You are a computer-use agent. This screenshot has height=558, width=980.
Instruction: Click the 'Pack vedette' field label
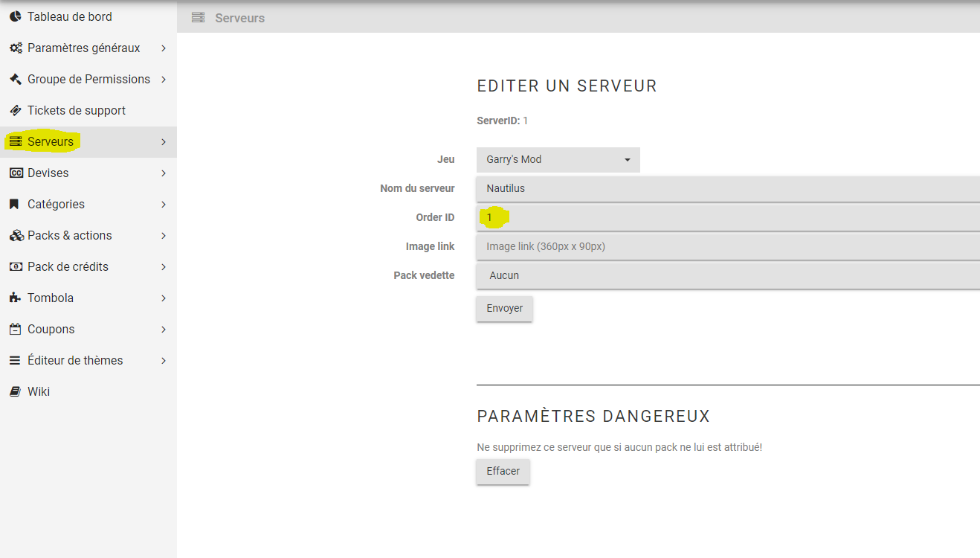tap(424, 275)
